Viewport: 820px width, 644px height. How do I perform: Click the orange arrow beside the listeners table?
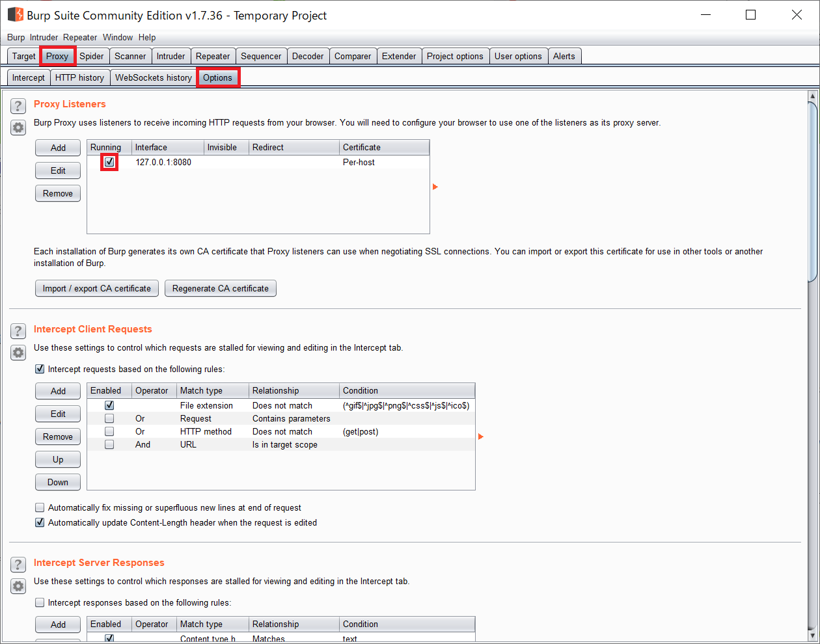(435, 186)
